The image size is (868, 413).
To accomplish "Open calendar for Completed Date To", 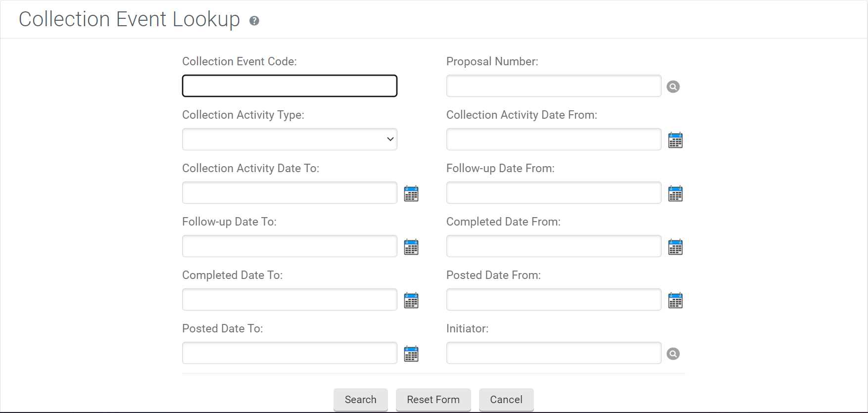I will point(411,301).
